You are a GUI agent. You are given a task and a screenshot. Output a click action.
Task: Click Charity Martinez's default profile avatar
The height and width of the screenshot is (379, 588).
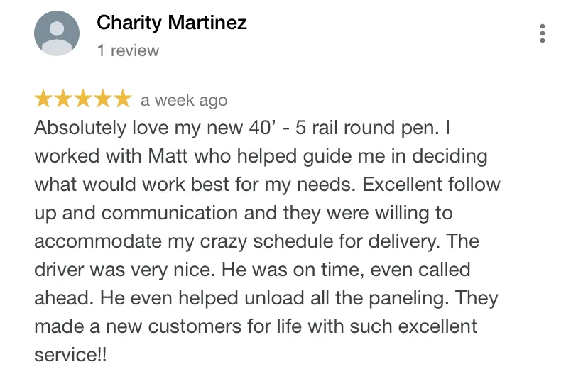coord(57,33)
